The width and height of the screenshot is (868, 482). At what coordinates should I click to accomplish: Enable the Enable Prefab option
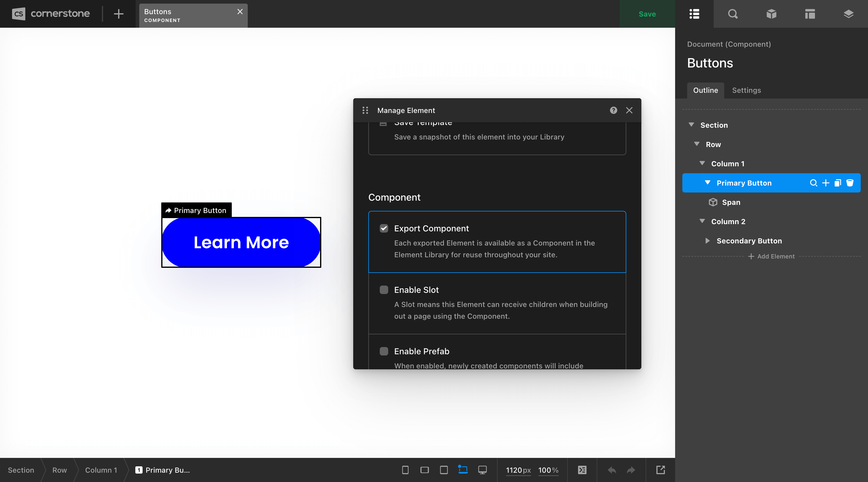point(384,351)
